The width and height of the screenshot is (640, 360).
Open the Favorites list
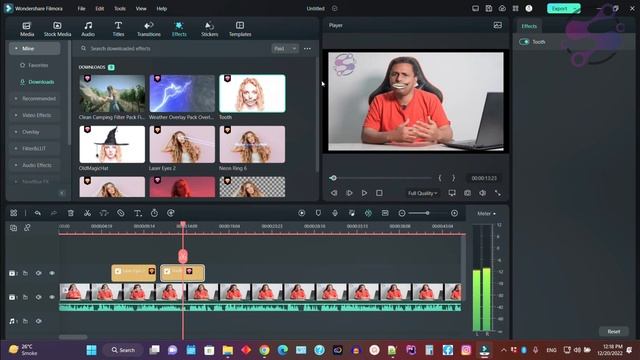(34, 65)
